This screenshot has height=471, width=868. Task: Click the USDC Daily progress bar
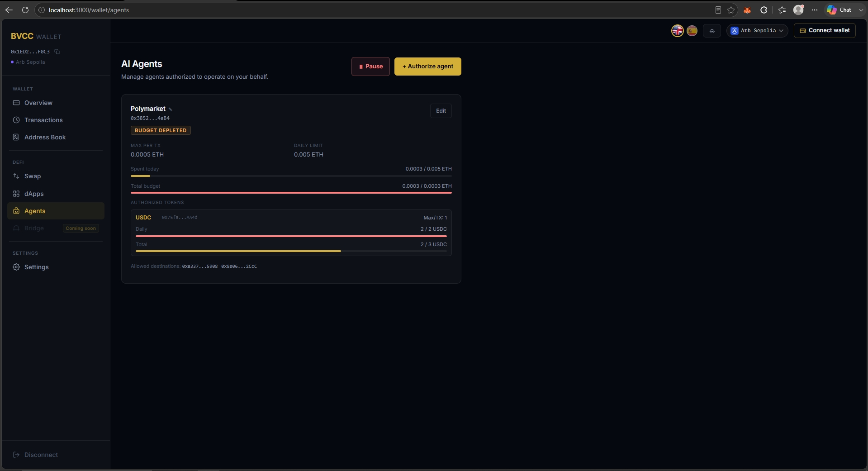click(291, 236)
